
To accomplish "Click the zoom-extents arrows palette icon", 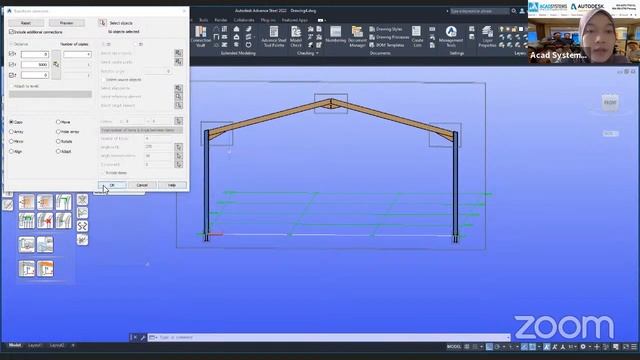I will 82,199.
